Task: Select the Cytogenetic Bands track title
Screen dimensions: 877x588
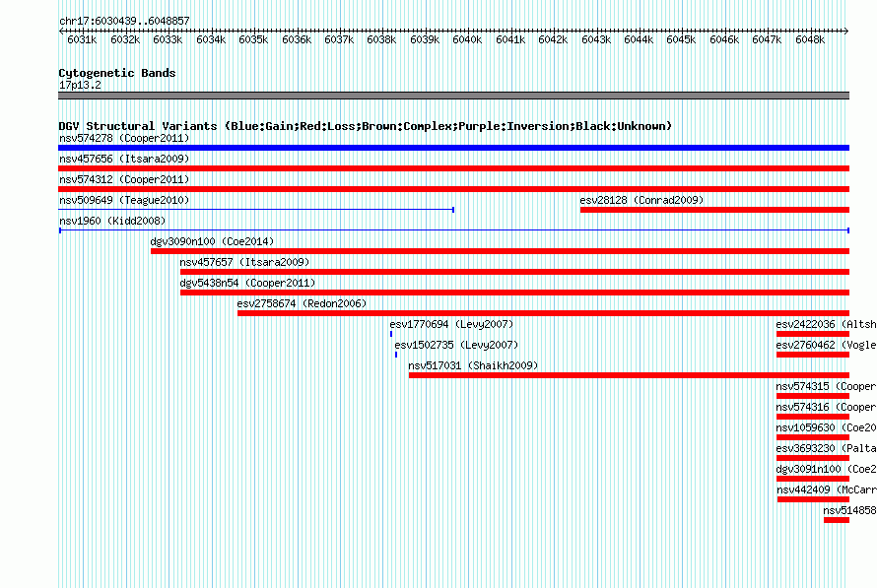Action: (117, 73)
